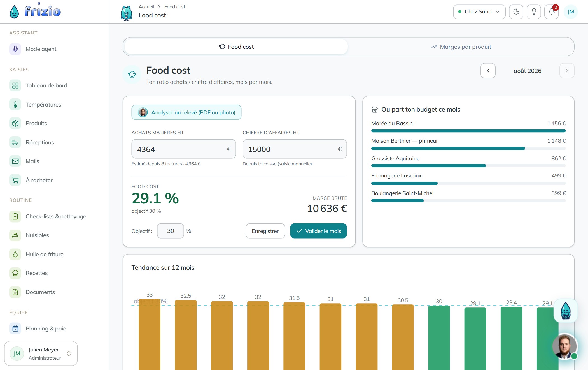Edit the Objectif percentage field
The height and width of the screenshot is (370, 588).
tap(171, 231)
